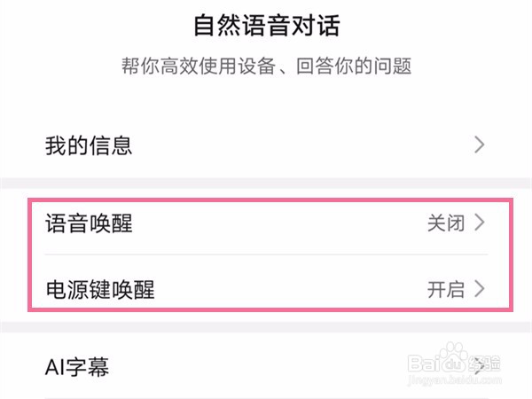Screen dimensions: 532x399
Task: Tap the divider line between 语音唤醒 and 电源键唤醒
Action: 266,254
